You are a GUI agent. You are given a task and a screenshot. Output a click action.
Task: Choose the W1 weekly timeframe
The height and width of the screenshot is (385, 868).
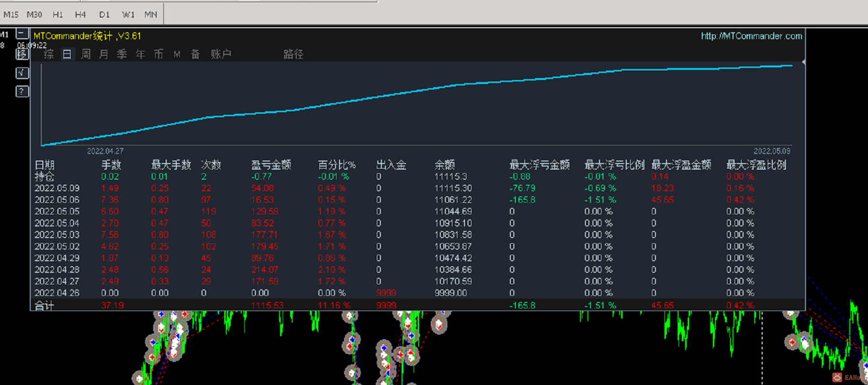click(x=128, y=15)
